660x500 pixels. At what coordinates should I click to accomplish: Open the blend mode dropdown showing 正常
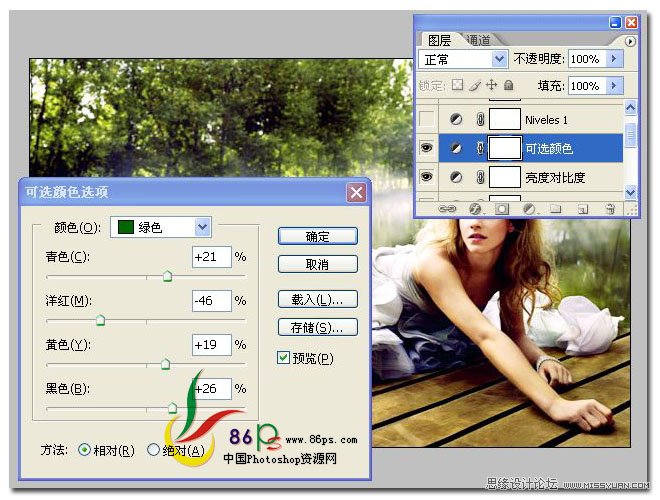(462, 59)
